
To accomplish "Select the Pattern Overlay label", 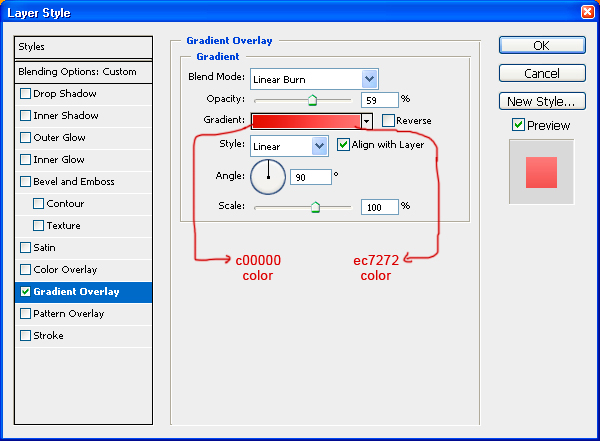I will point(68,314).
